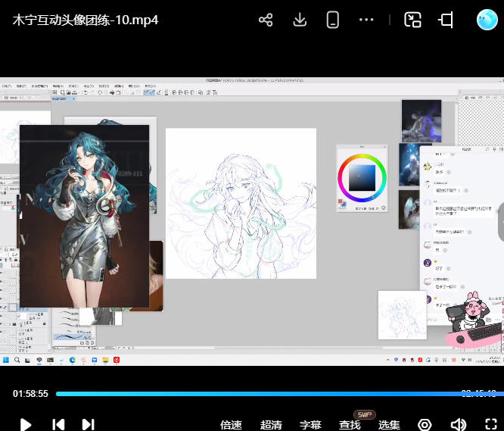Click the circular icon left of volume
This screenshot has height=431, width=504.
pos(425,424)
